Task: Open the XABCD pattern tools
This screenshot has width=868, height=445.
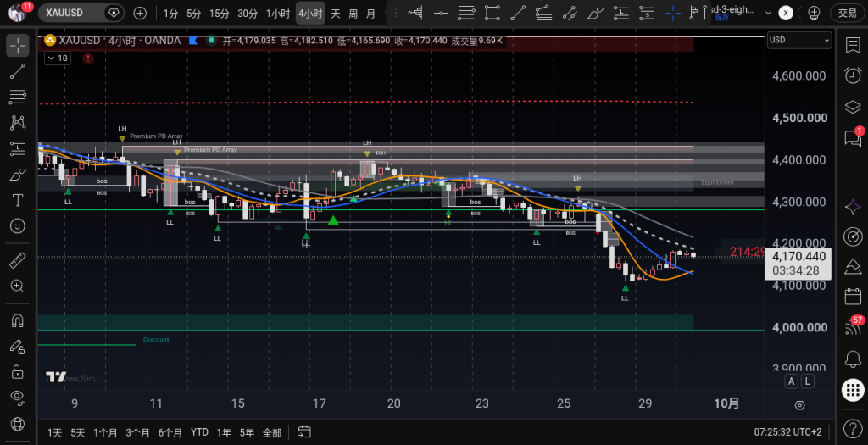Action: point(18,122)
